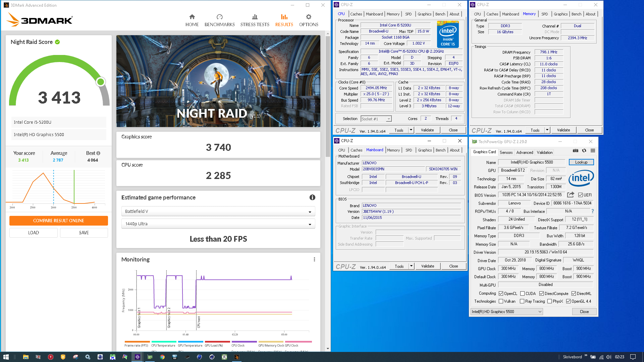Click the Night Raid preview image
Viewport: 644px width, 362px height.
(x=218, y=81)
